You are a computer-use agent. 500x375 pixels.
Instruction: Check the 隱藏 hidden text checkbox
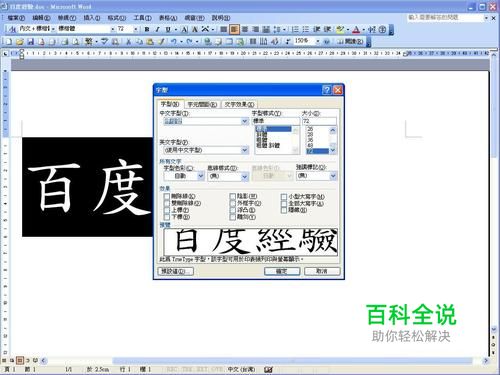[284, 210]
